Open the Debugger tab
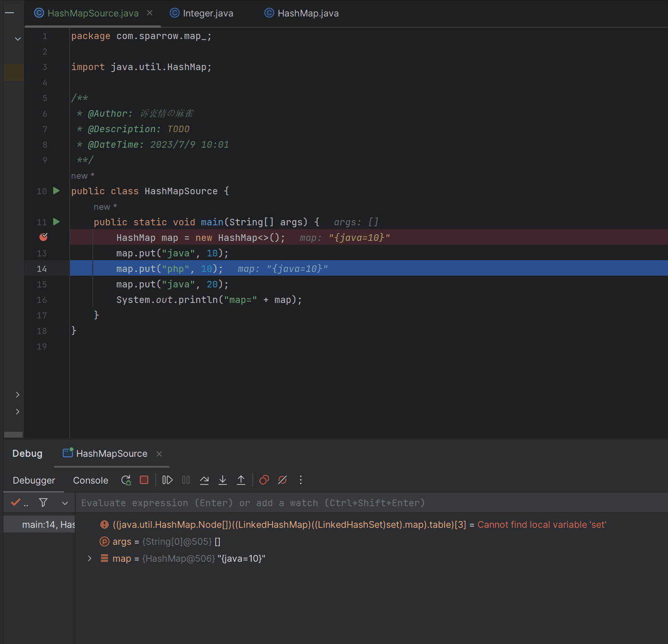The image size is (668, 644). (34, 480)
